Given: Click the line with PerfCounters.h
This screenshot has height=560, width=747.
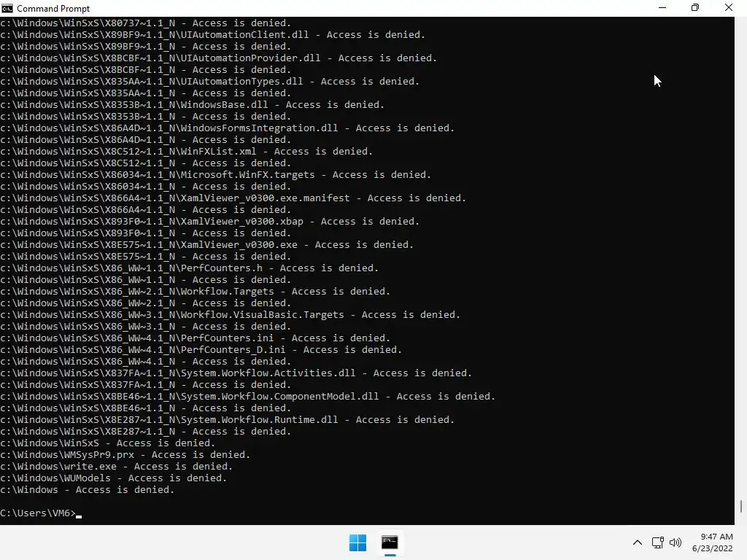Looking at the screenshot, I should click(189, 268).
